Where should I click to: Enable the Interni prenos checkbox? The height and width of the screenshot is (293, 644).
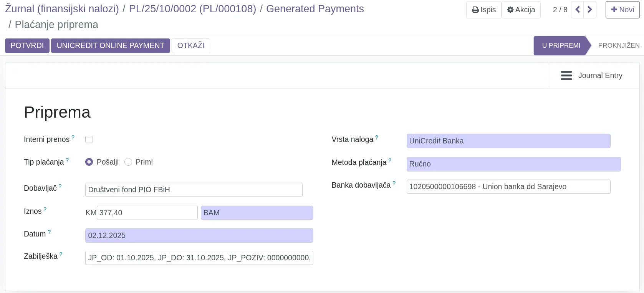pyautogui.click(x=89, y=139)
